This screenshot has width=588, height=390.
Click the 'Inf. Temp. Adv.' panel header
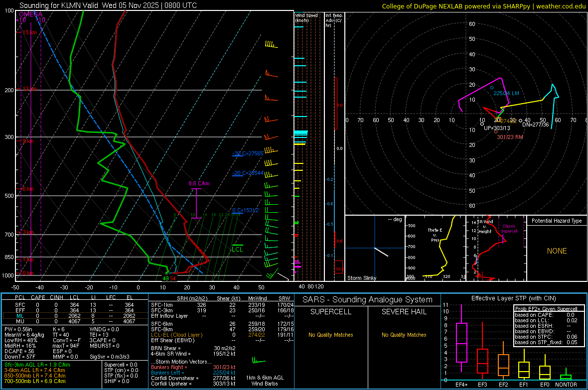point(334,20)
